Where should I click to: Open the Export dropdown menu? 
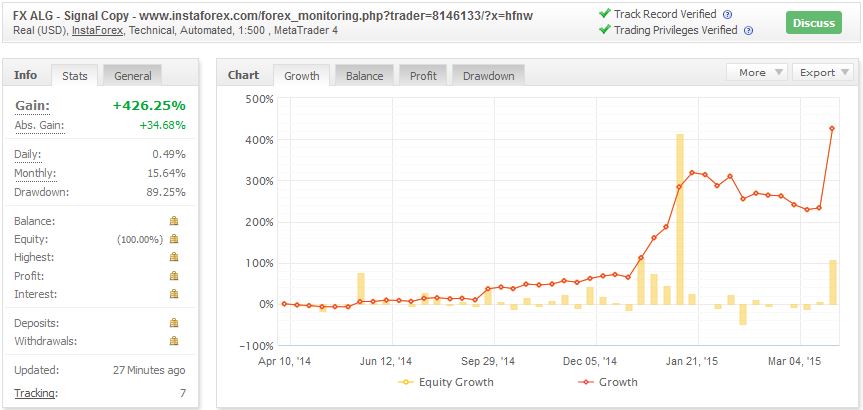tap(823, 73)
